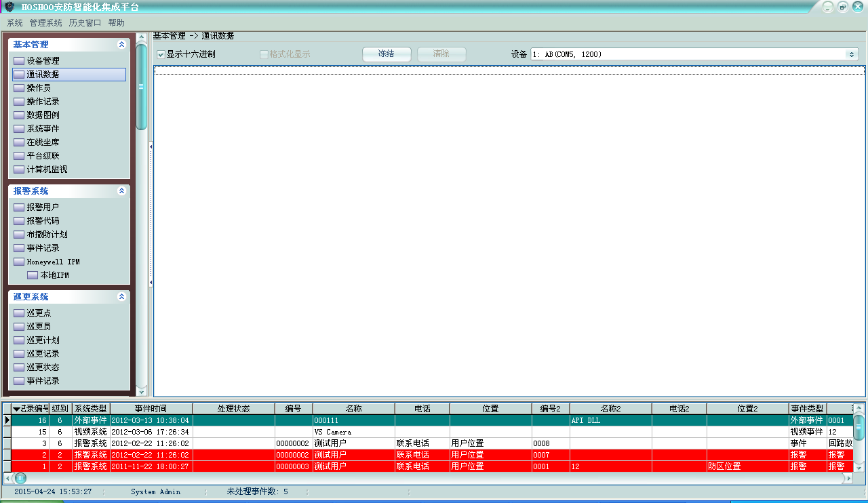Select the 本地IPM icon under Honeywell IPM
This screenshot has width=868, height=503.
[33, 275]
